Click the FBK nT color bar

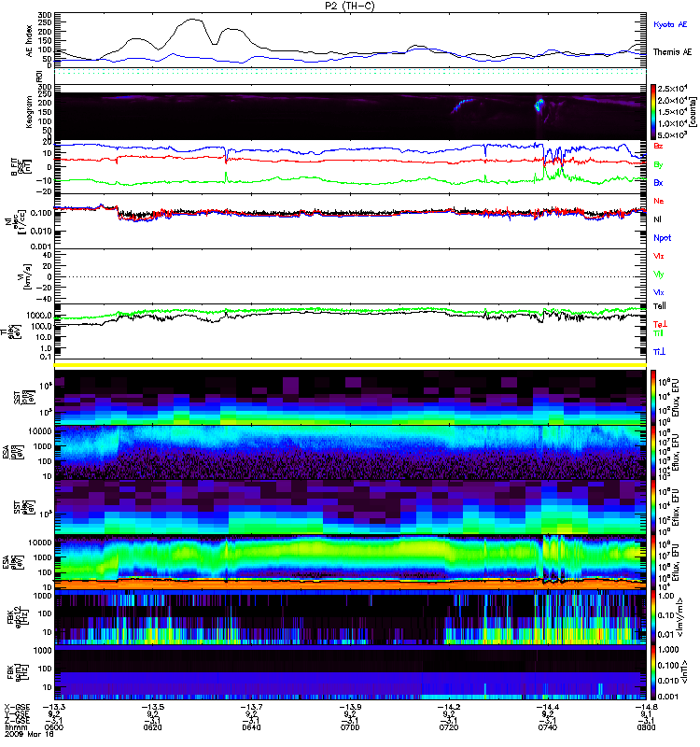(x=653, y=672)
